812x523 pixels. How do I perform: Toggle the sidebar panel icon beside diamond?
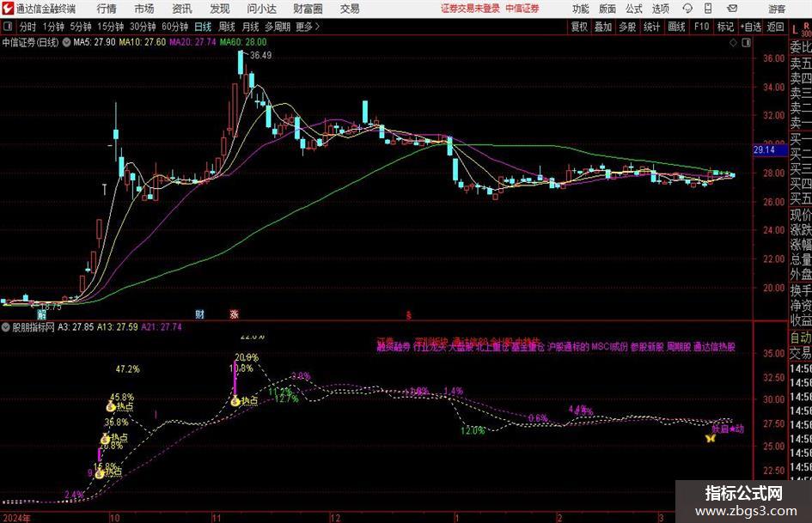tap(746, 43)
